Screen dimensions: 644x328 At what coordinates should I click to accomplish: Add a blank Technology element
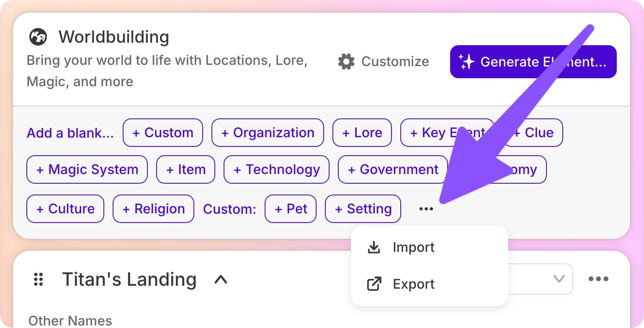pos(276,169)
